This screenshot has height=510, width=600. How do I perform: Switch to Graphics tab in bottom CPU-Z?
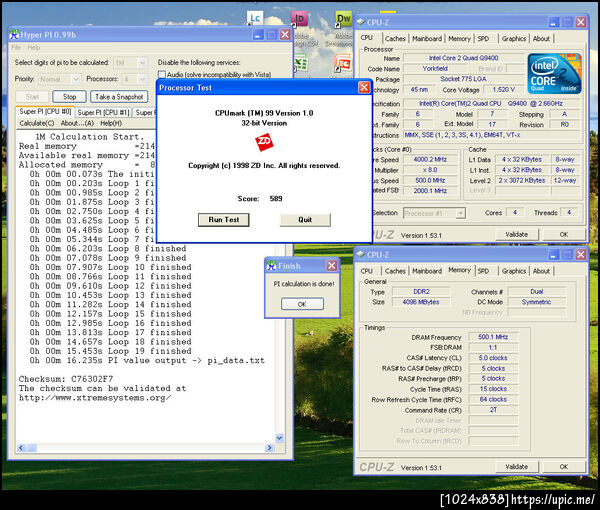click(x=514, y=271)
